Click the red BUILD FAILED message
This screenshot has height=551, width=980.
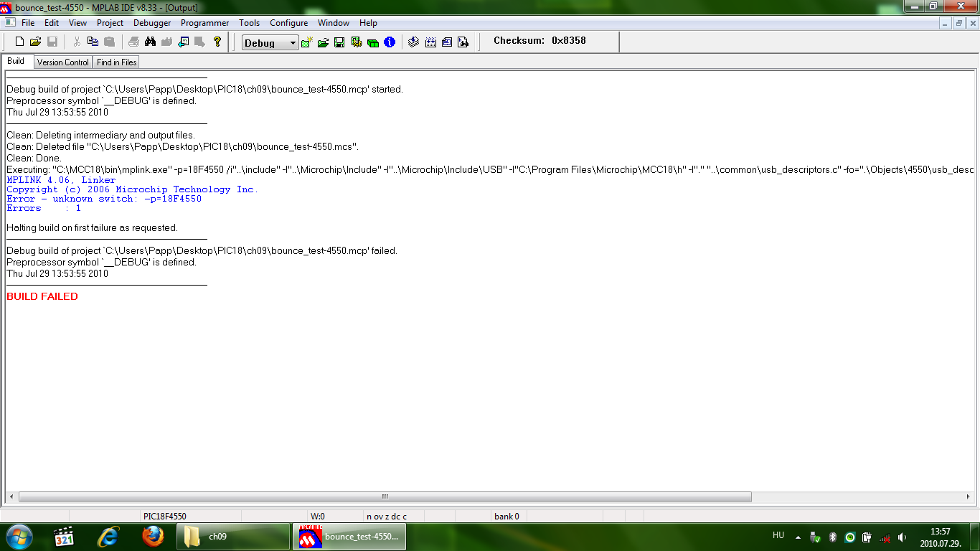42,296
